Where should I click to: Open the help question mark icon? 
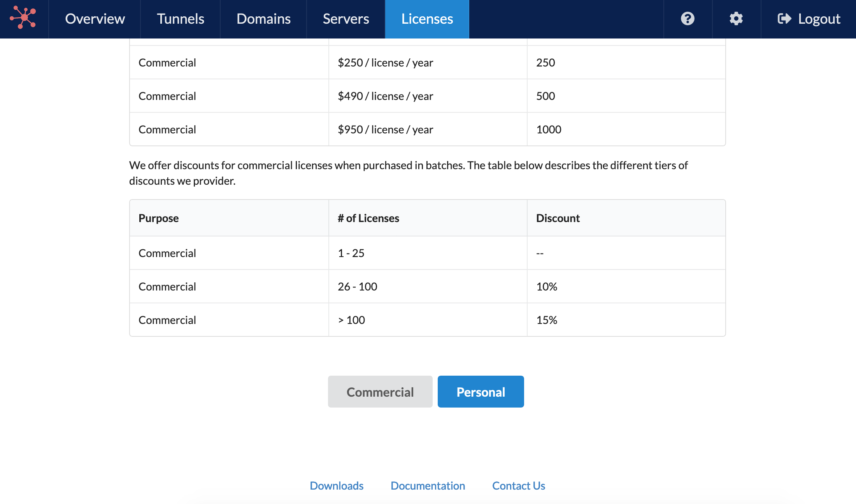coord(688,19)
